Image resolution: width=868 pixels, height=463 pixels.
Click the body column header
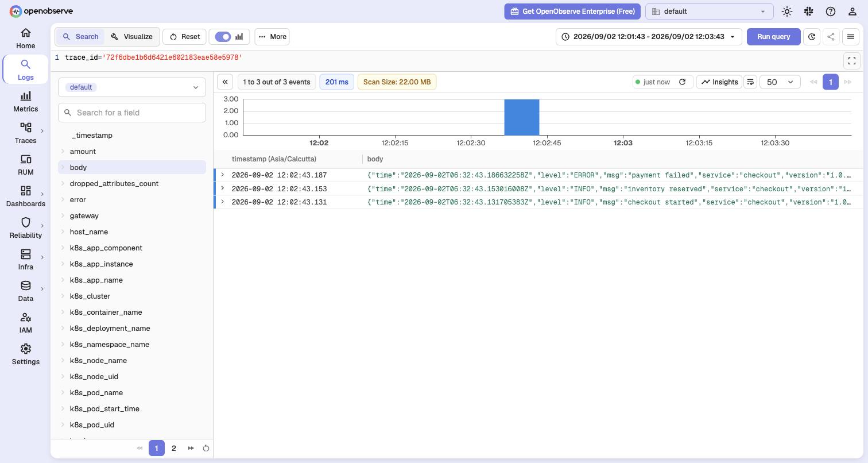point(375,159)
